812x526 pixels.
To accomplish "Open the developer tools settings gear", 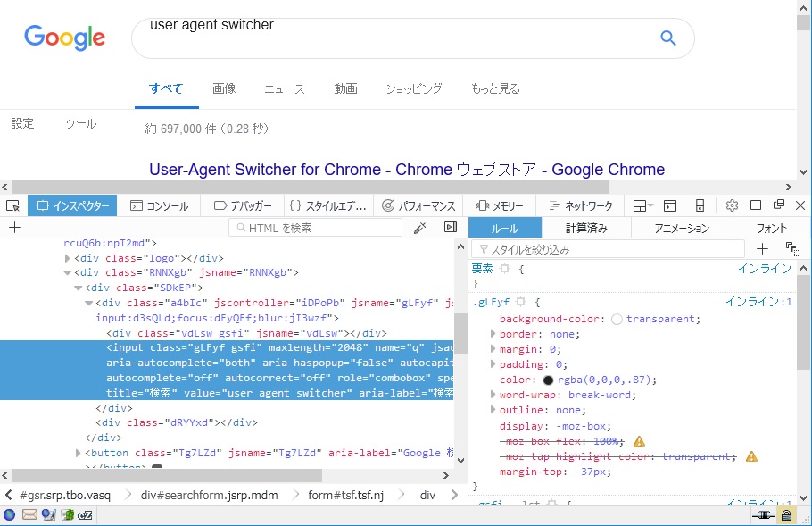I will 732,206.
